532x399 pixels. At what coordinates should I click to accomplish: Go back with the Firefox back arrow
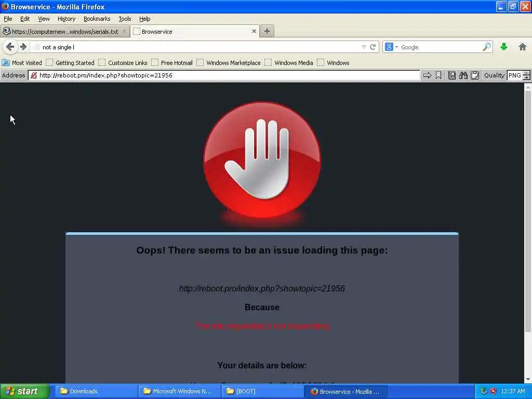10,47
